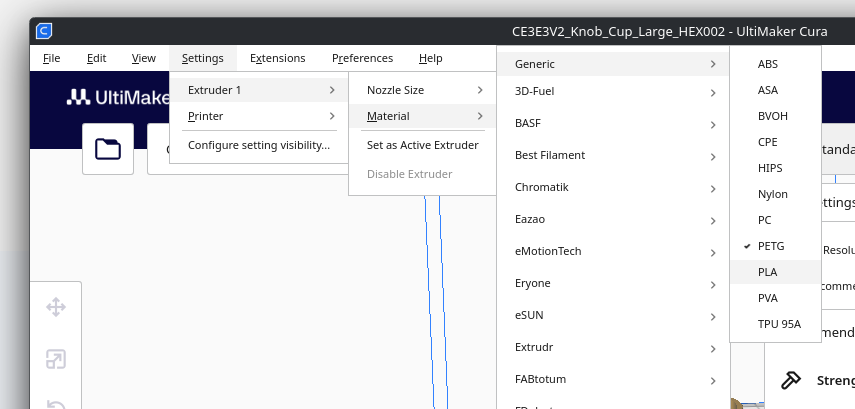The height and width of the screenshot is (409, 855).
Task: Click Set as Active Extruder
Action: pos(422,145)
